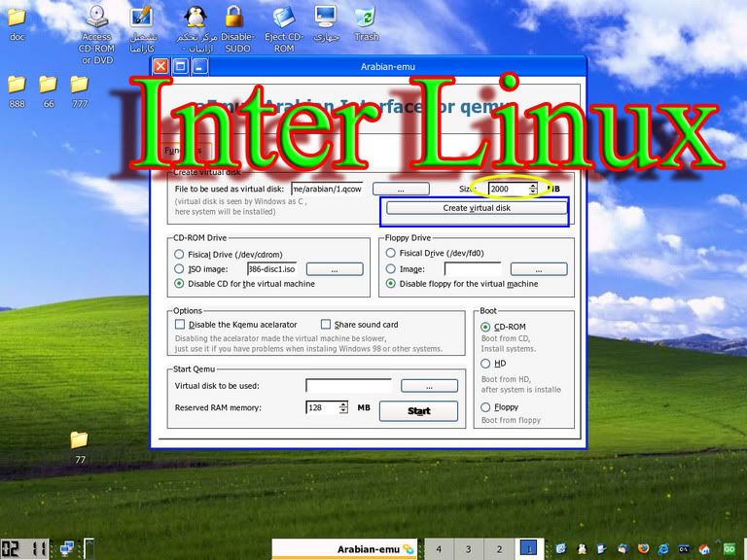Select Fisical Drive (/dev/cdrom) for CD-ROM

coord(179,254)
